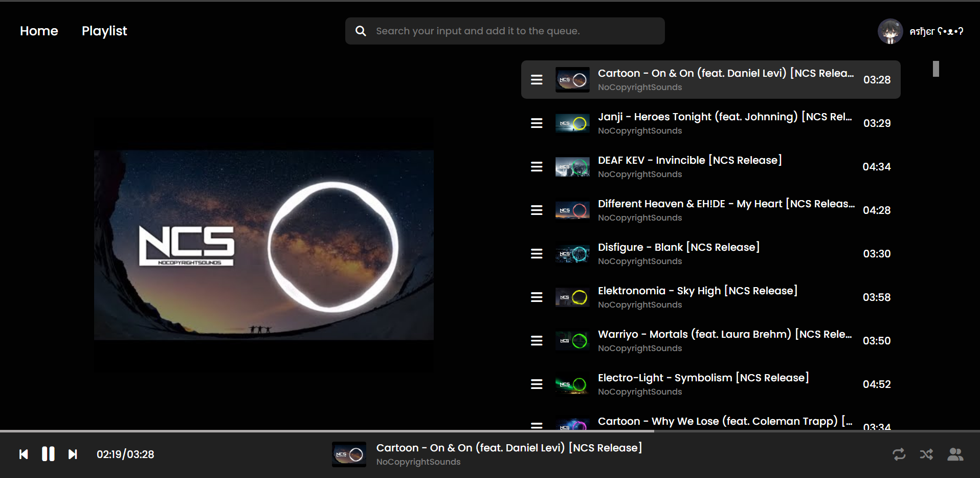Click the Cartoon - On & On queue thumbnail

[x=572, y=80]
